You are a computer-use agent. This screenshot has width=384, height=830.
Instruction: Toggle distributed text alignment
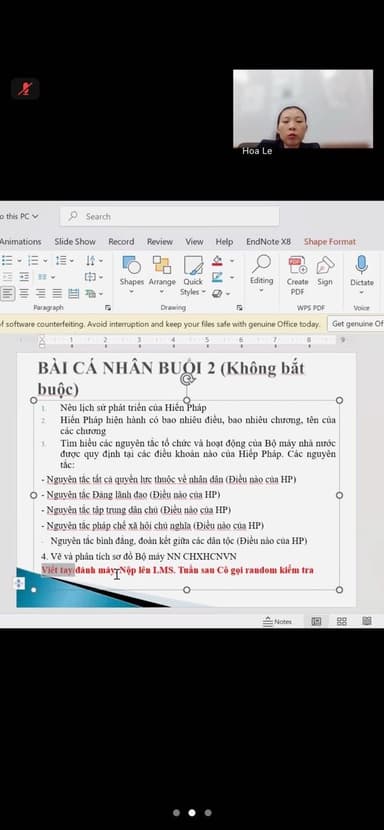[74, 293]
